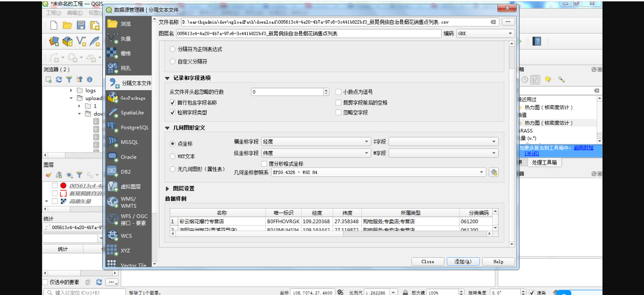
Task: Click the layers panel filter funnel icon
Action: (x=79, y=175)
